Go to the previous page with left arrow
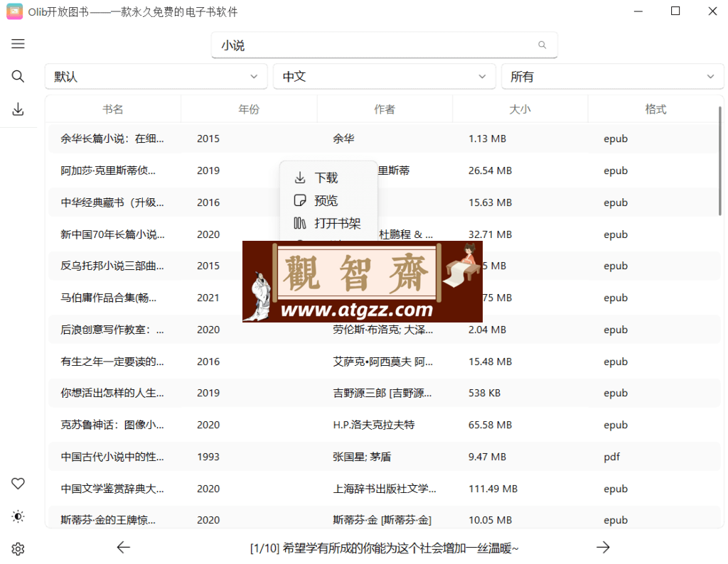The image size is (728, 564). (x=124, y=547)
